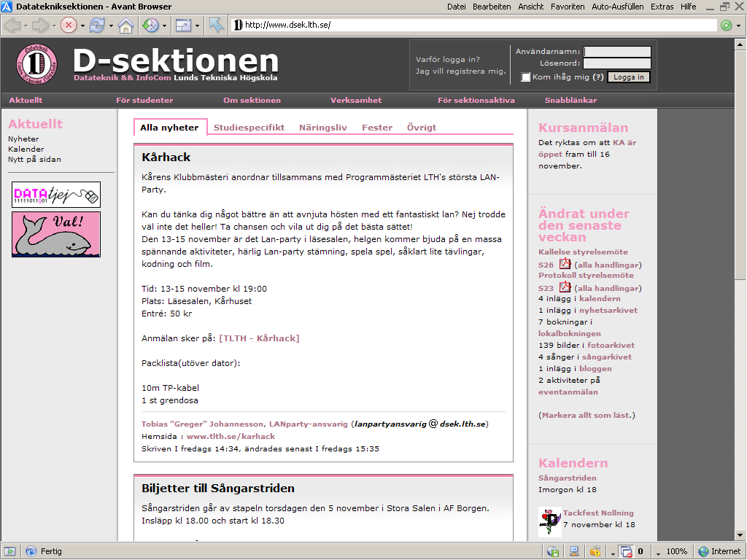
Task: Click the Avant Browser logo in title bar
Action: pos(7,6)
